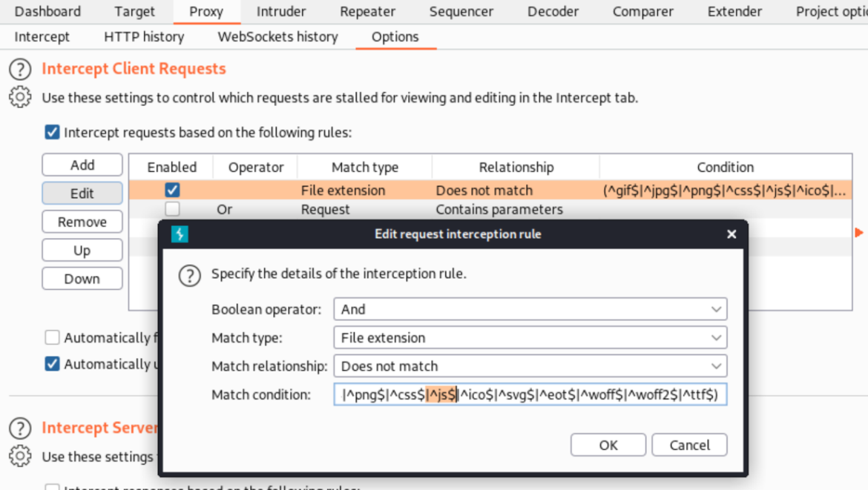Open the Intercept sub-tab

pyautogui.click(x=42, y=37)
